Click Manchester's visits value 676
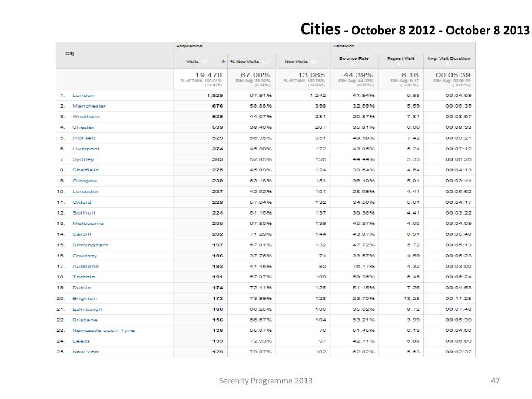 tap(218, 106)
